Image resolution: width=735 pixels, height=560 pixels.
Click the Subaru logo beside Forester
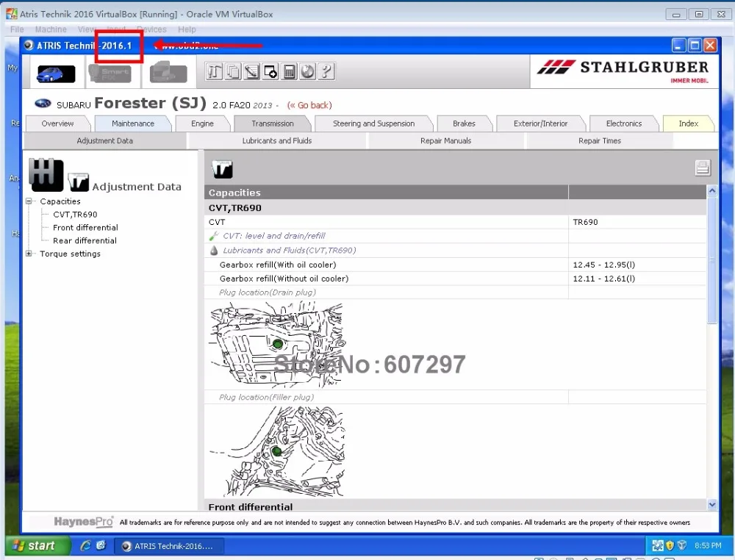(x=43, y=104)
